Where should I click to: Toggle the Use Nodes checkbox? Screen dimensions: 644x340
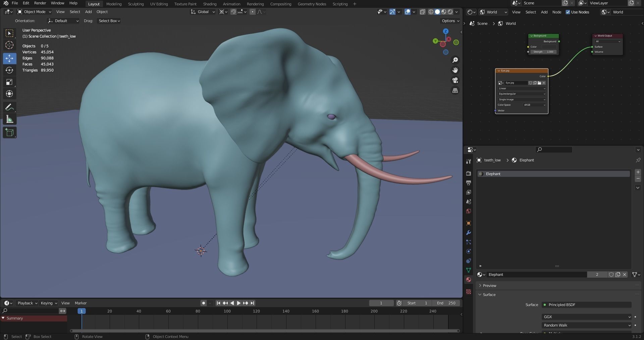[568, 12]
